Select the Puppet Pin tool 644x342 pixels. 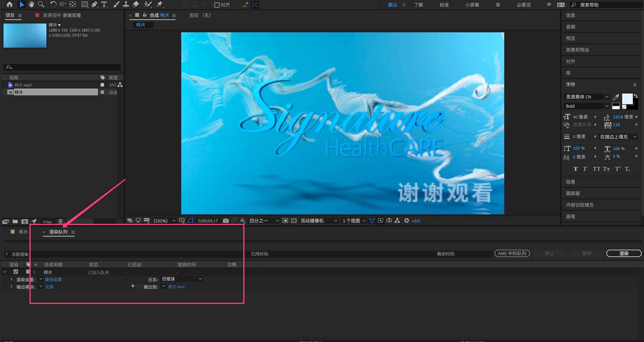[x=159, y=4]
